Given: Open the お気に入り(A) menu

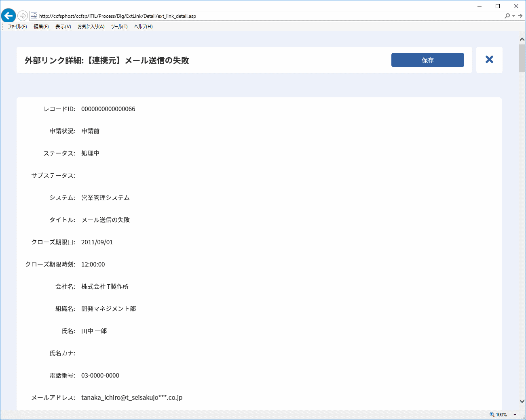Looking at the screenshot, I should [x=91, y=27].
